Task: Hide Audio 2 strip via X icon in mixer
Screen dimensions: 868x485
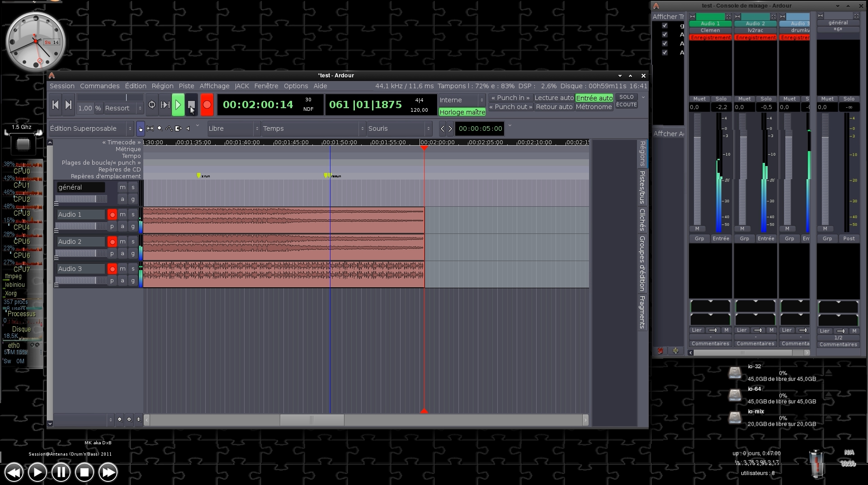Action: 774,16
